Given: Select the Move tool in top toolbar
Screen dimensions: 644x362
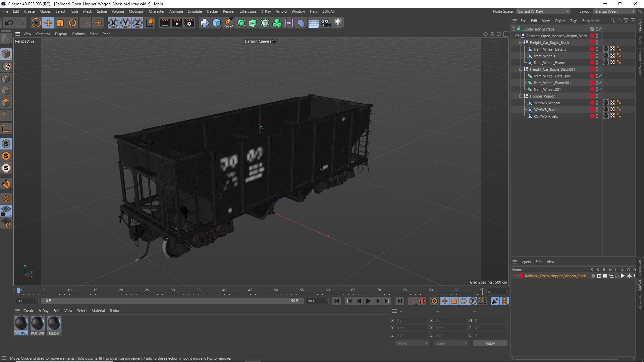Looking at the screenshot, I should 48,23.
